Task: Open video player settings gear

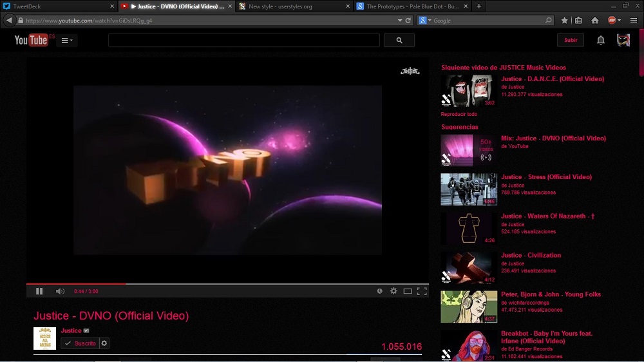Action: [x=393, y=291]
